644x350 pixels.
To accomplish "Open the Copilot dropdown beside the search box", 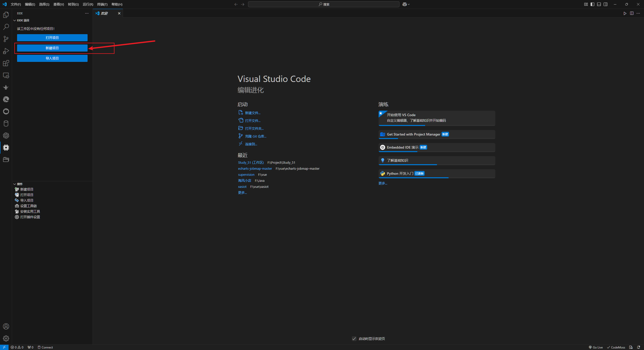I will [406, 4].
